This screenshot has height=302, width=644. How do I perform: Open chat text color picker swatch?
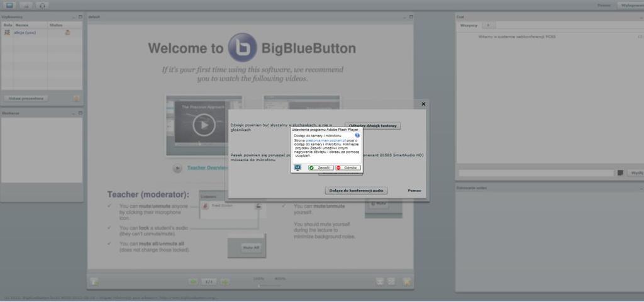pos(620,173)
